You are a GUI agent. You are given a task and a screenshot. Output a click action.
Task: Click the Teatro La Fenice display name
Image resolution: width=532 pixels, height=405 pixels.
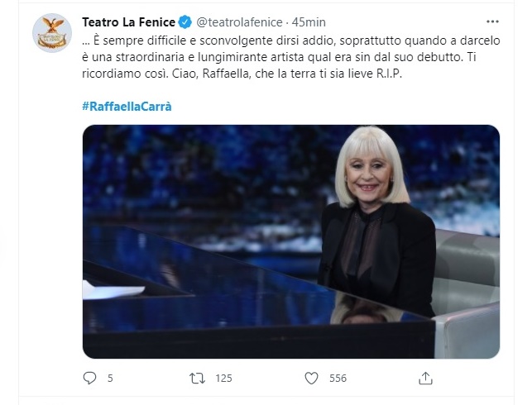pyautogui.click(x=128, y=22)
